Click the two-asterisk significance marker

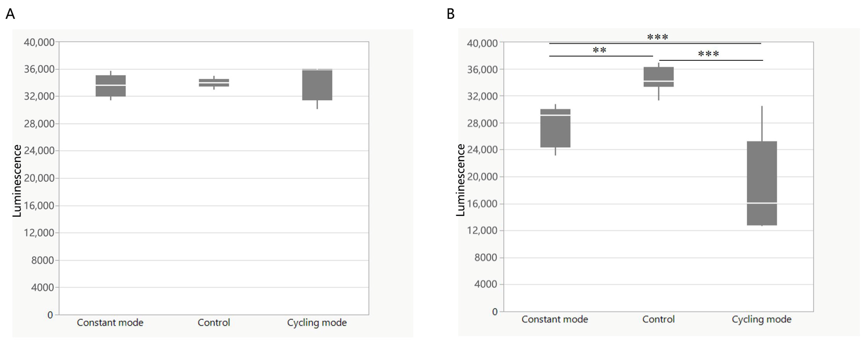click(x=599, y=51)
